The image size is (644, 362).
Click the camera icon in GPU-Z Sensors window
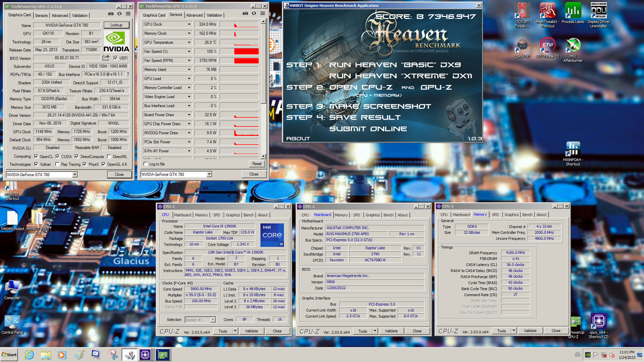point(245,13)
